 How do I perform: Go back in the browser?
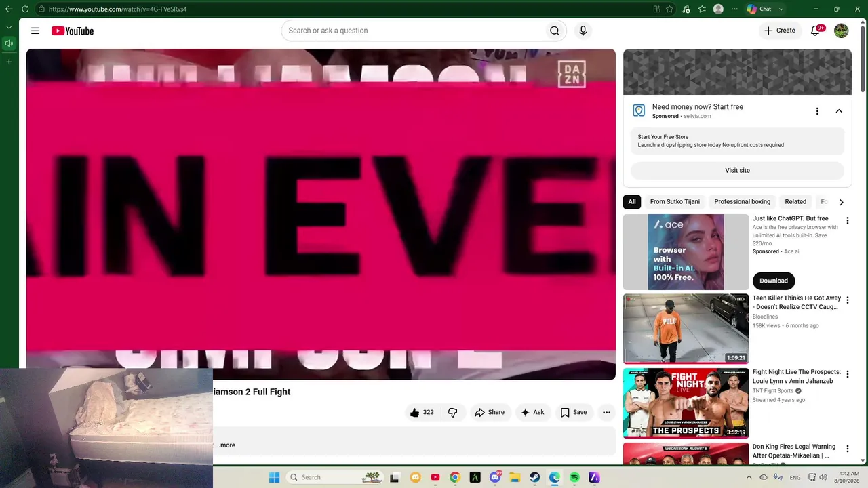pos(9,9)
